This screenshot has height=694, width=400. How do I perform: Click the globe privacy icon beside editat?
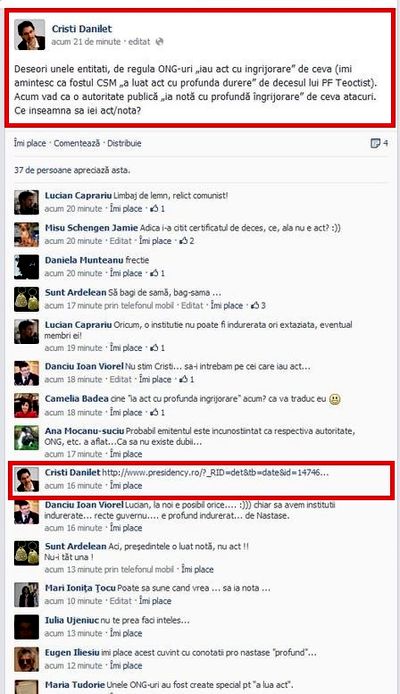(160, 42)
